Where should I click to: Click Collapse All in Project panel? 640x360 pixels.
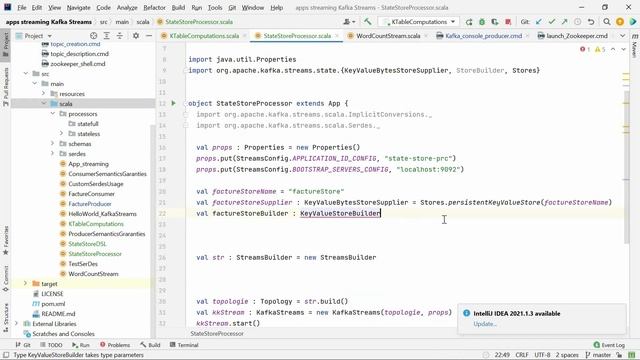pyautogui.click(x=120, y=36)
